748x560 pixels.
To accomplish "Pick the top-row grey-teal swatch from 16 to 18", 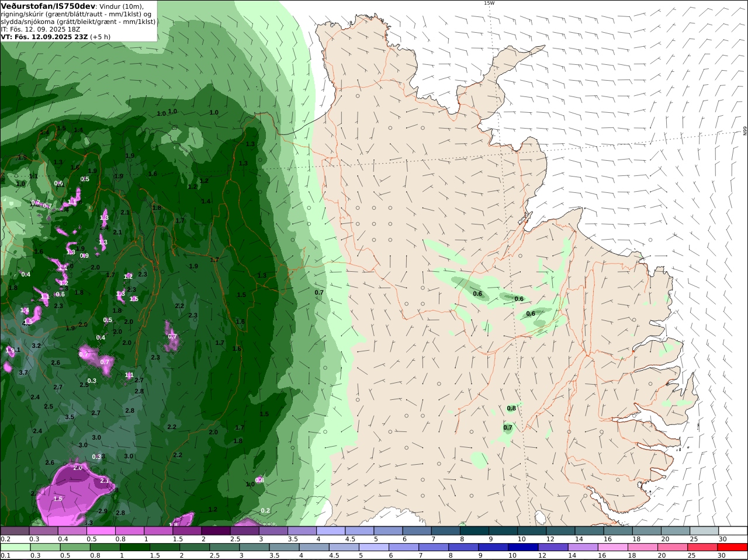I will tap(618, 531).
